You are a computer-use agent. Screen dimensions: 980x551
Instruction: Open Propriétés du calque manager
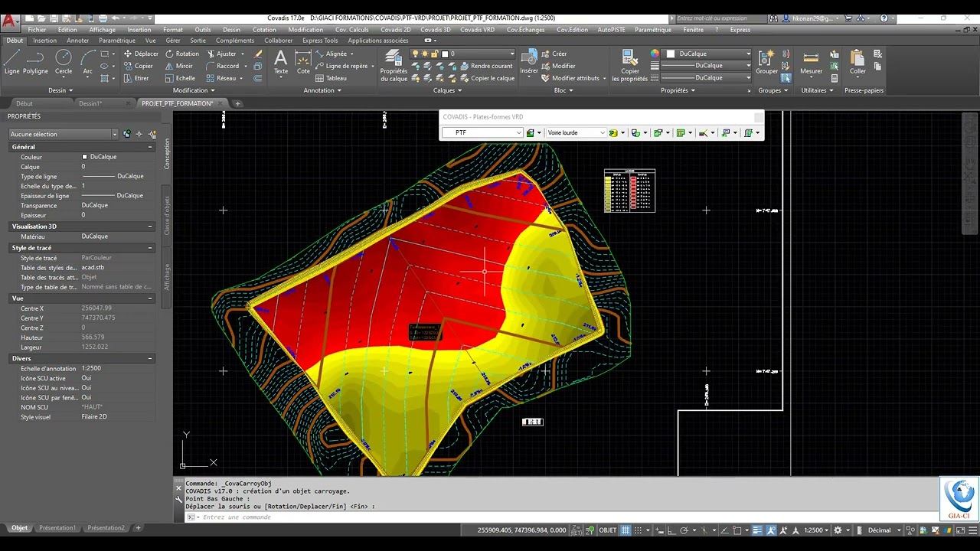pos(394,66)
